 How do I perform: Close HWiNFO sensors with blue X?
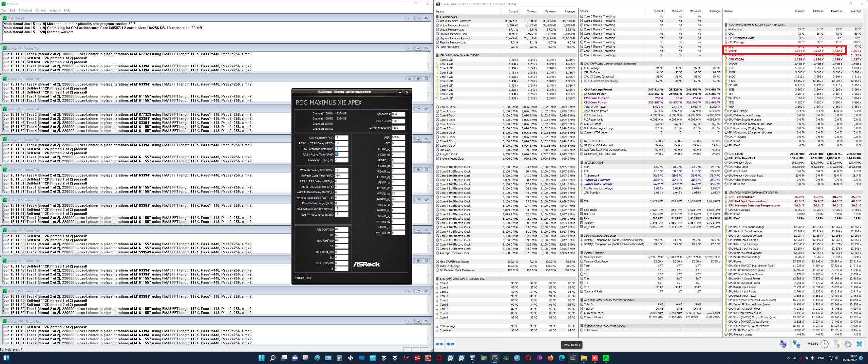(x=860, y=344)
